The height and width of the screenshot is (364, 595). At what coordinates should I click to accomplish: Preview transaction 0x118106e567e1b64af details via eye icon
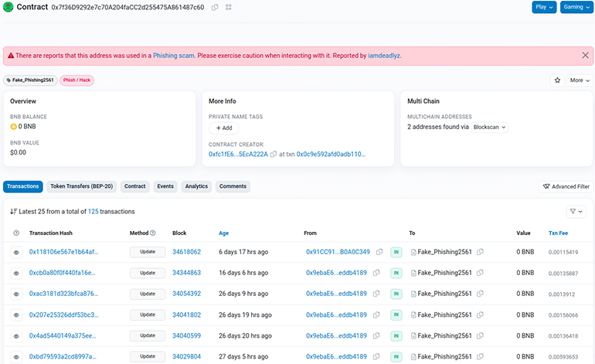click(x=16, y=252)
